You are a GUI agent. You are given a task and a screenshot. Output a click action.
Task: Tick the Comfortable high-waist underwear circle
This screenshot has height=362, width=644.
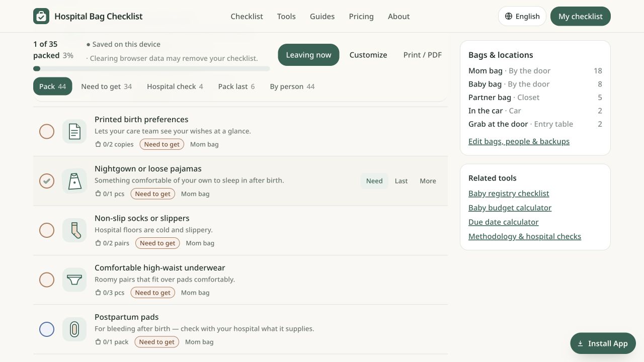[47, 280]
